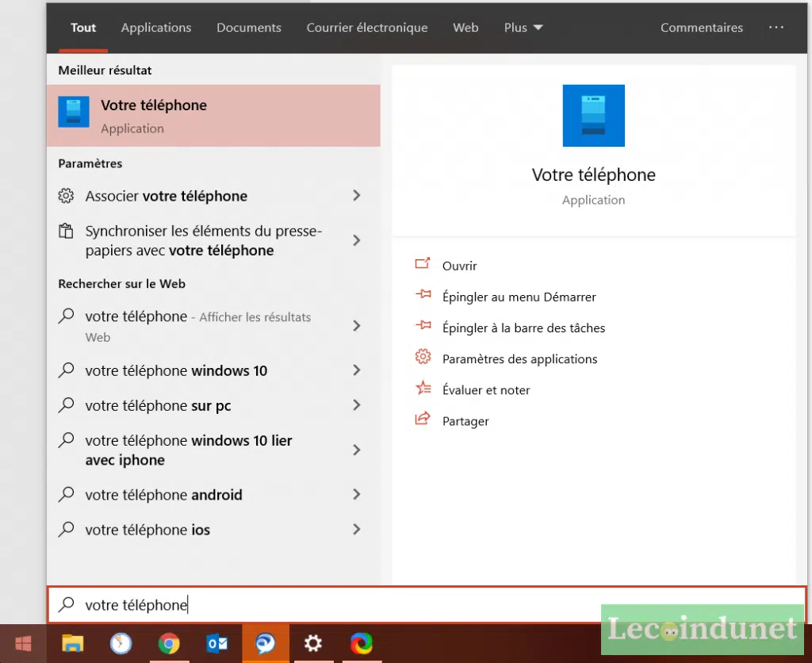Screen dimensions: 812x663
Task: Select 'votre téléphone ios' suggestion
Action: click(x=213, y=529)
